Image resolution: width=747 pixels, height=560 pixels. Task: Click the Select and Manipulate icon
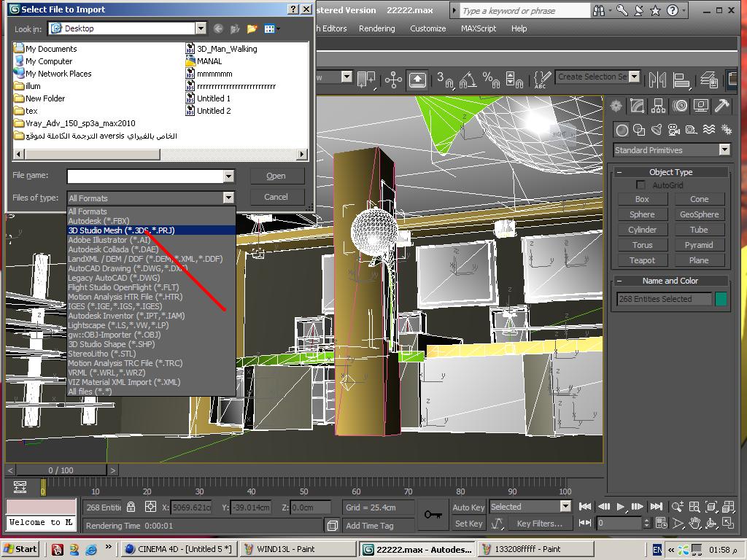point(393,79)
